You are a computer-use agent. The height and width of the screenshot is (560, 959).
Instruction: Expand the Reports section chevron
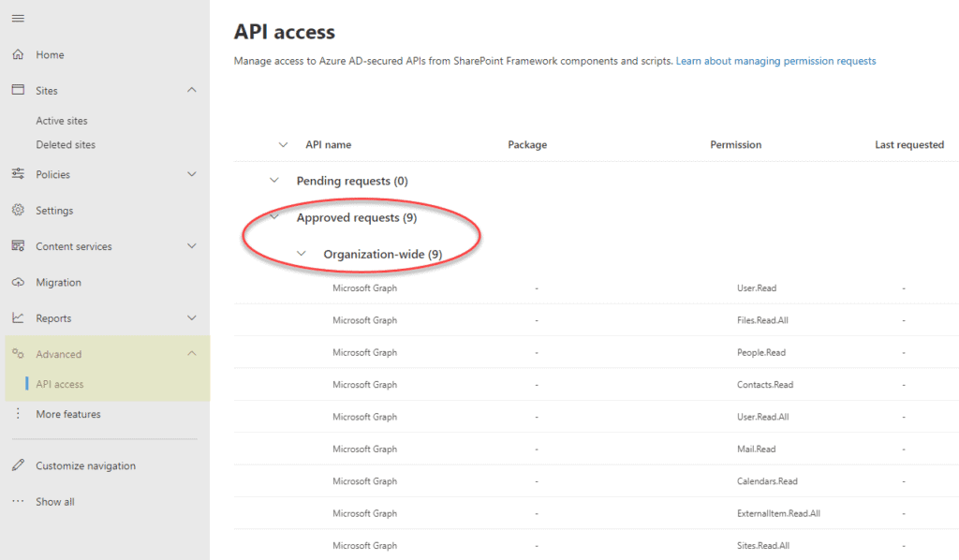tap(192, 318)
